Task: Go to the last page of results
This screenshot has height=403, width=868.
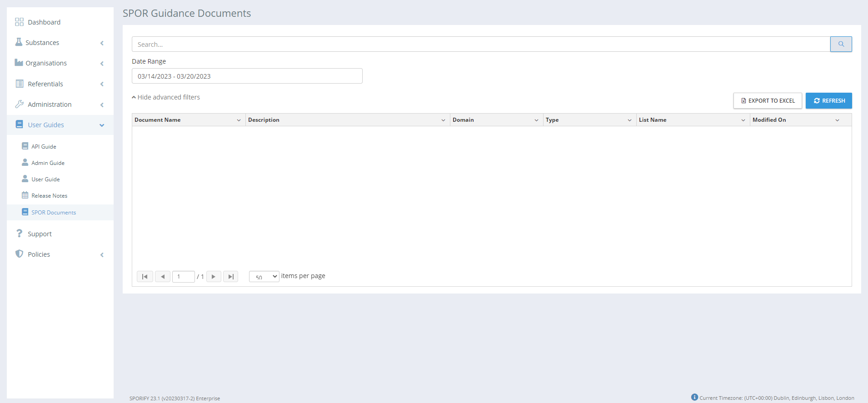Action: pyautogui.click(x=230, y=277)
